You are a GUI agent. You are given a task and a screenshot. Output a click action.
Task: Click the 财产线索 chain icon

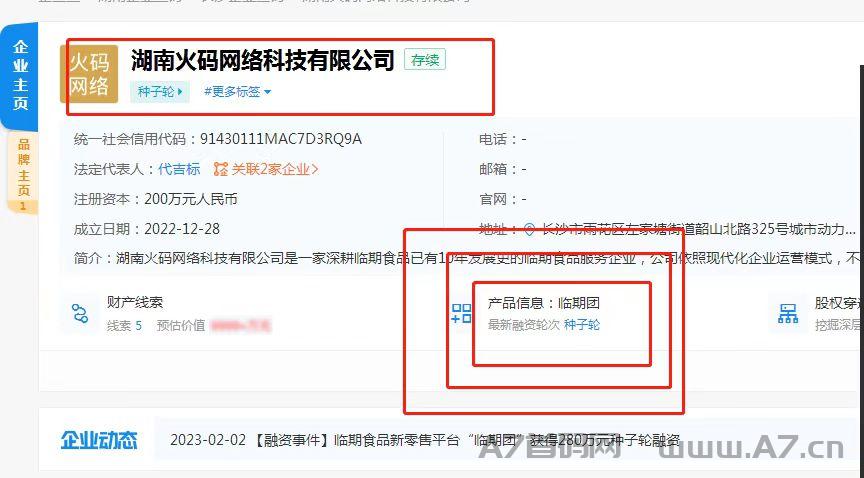point(80,313)
